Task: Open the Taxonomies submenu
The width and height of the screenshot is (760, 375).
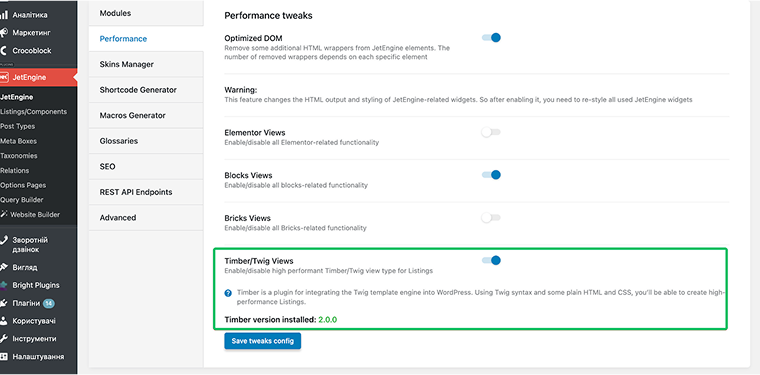Action: click(18, 156)
